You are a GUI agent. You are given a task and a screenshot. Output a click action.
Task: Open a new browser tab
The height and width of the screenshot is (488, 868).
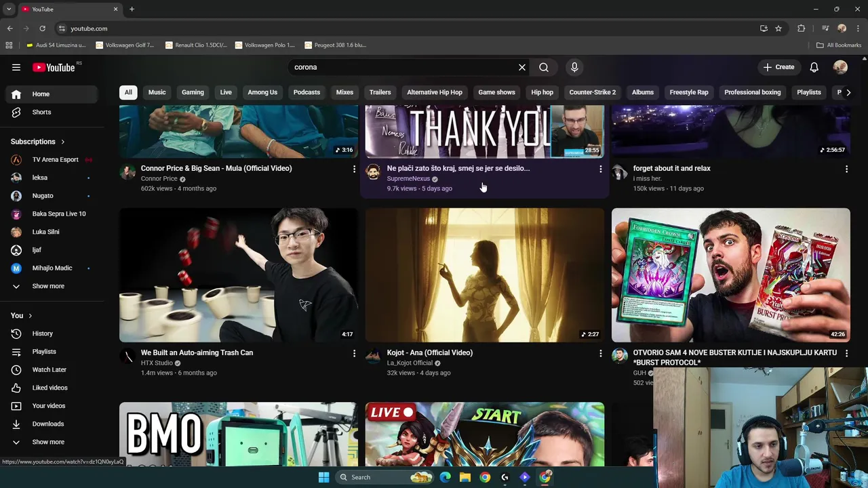[132, 9]
